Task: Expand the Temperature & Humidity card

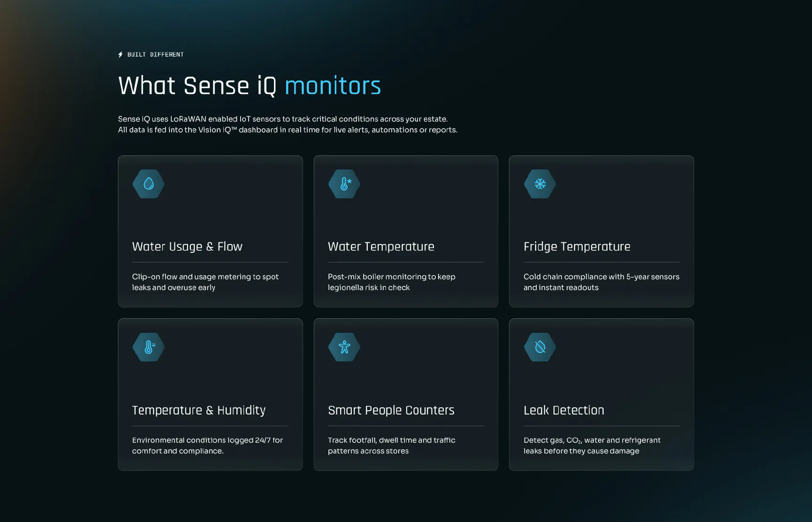Action: coord(210,394)
